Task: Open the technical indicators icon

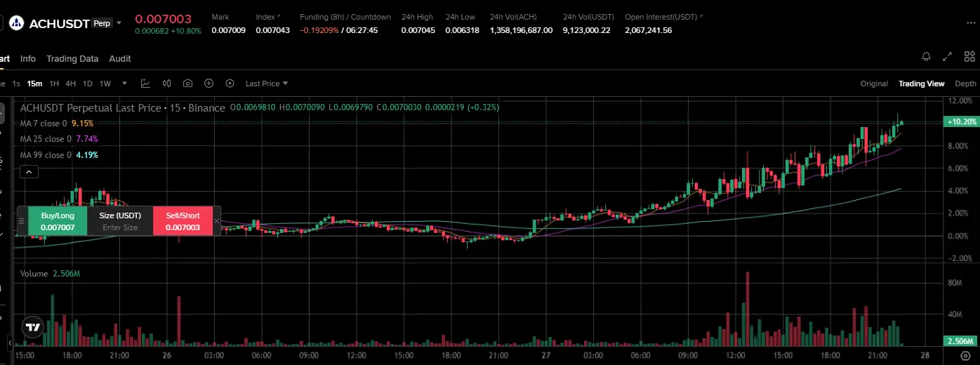Action: (x=145, y=84)
